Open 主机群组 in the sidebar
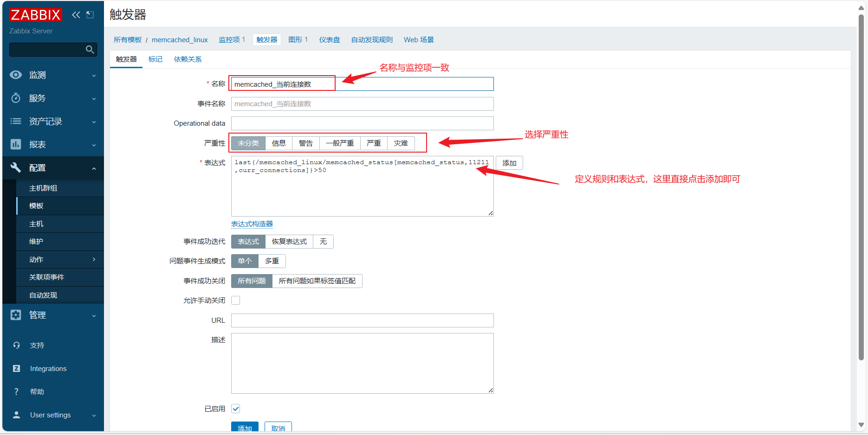 [x=60, y=188]
